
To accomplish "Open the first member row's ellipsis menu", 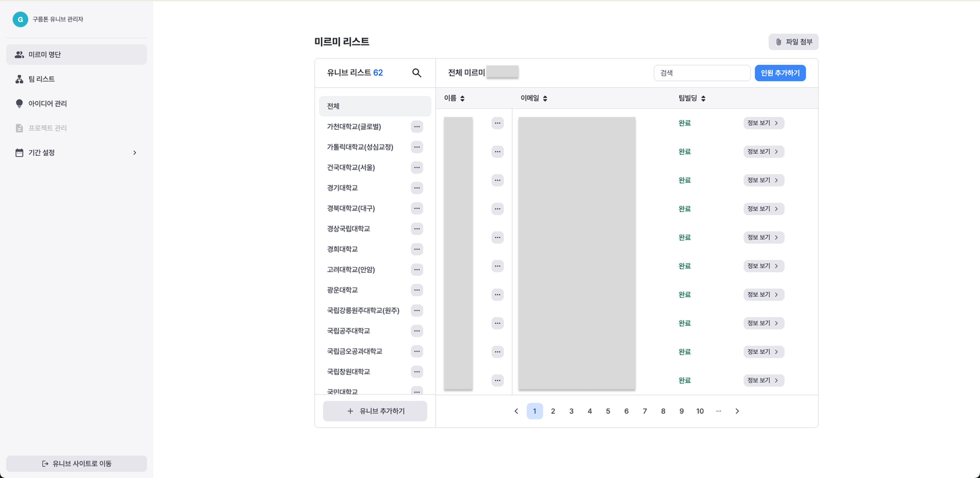I will (497, 123).
